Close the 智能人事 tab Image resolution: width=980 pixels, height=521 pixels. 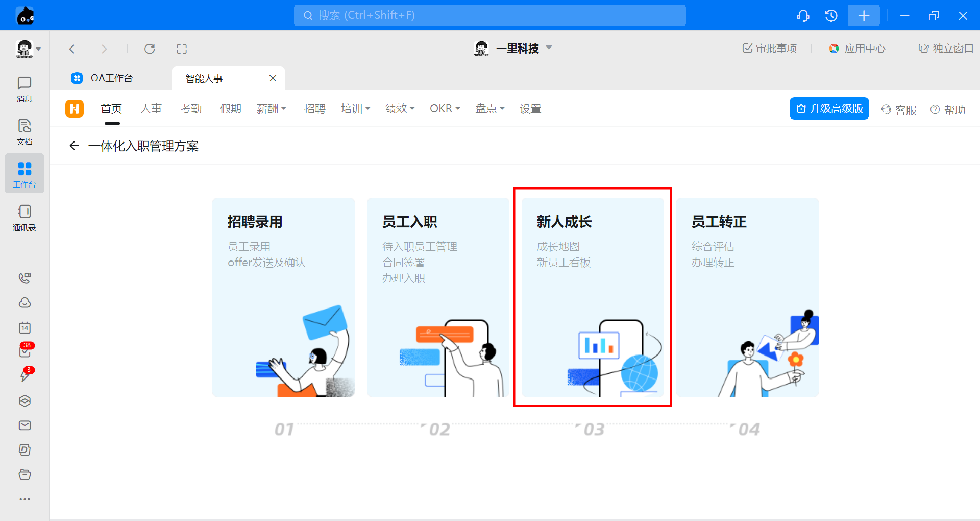[x=273, y=78]
